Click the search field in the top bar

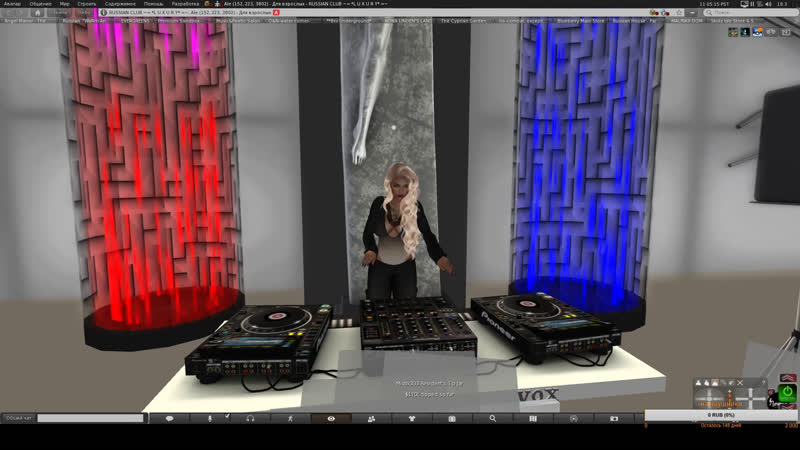750,12
